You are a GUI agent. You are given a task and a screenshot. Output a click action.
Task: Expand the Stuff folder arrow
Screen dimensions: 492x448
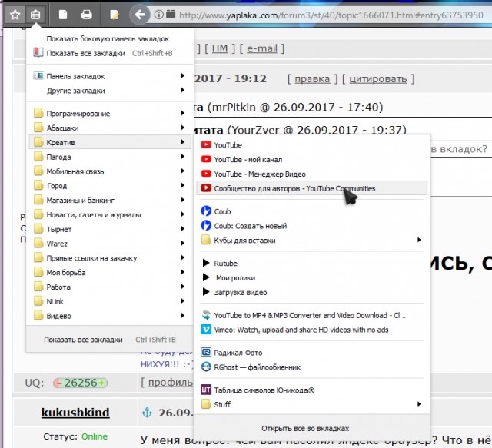pyautogui.click(x=419, y=404)
